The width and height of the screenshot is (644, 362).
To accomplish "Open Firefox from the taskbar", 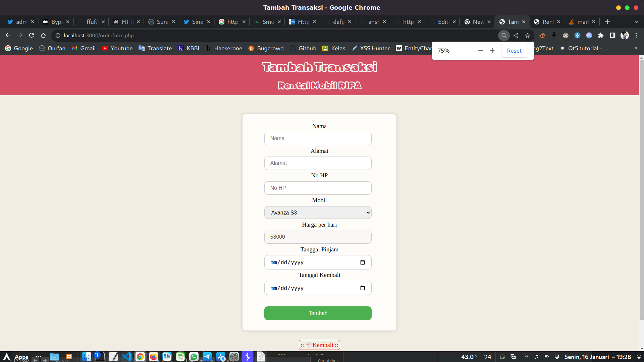I will (153, 357).
